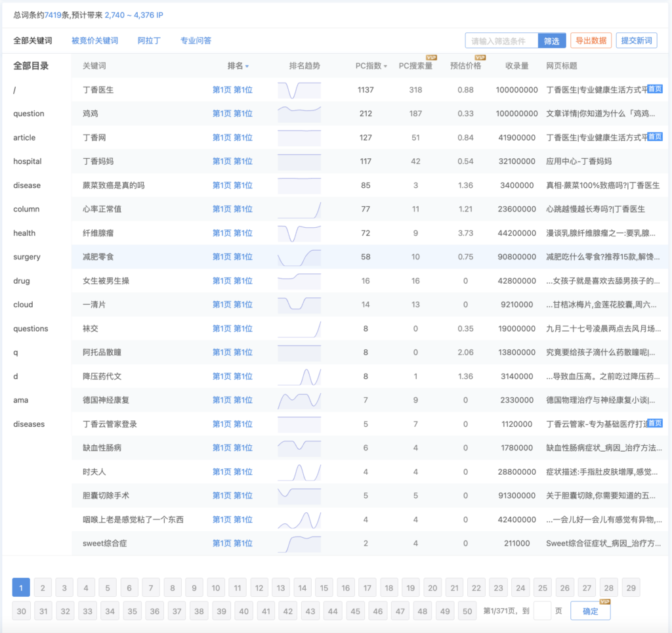Click the keyword 阿托品散瞳
The image size is (672, 633).
102,352
